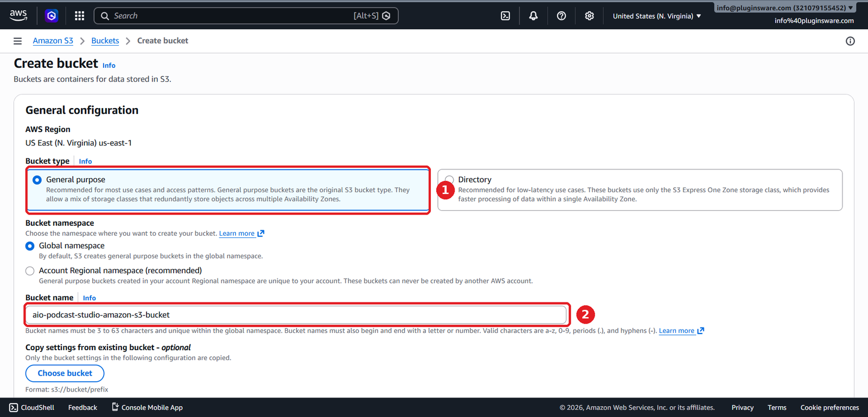
Task: Open the Terms link in footer
Action: click(x=777, y=407)
